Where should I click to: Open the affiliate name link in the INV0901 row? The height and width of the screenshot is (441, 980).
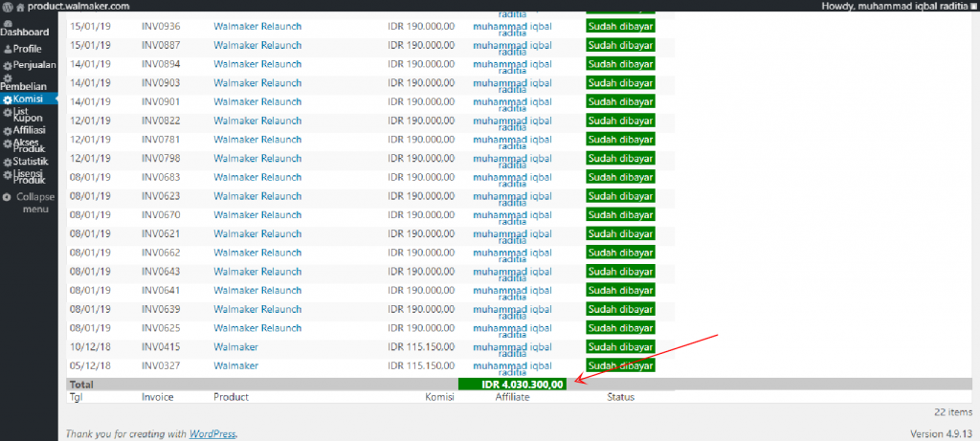coord(513,104)
